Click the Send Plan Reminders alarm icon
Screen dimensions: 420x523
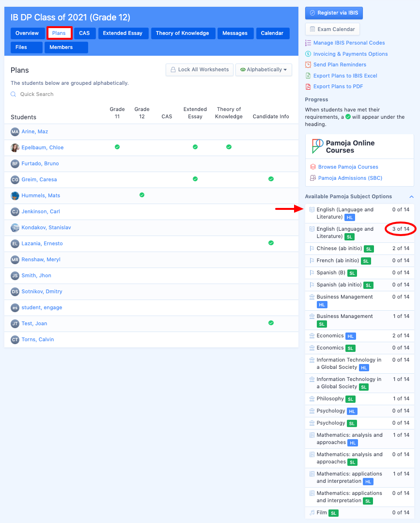[308, 64]
